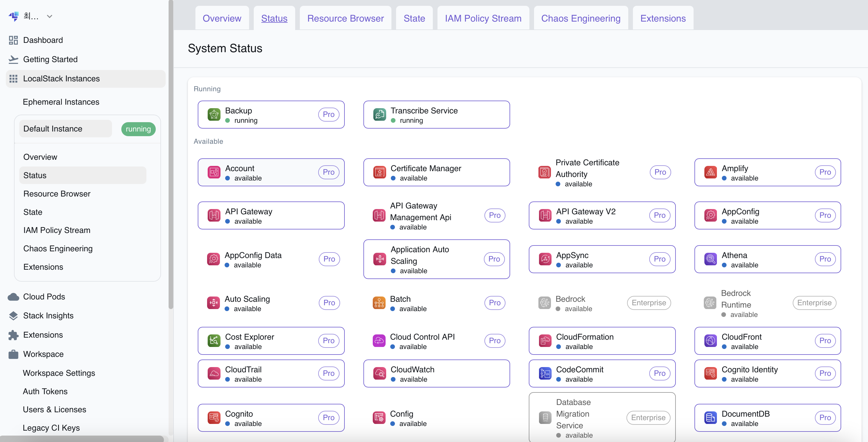Click the Cognito Identity icon

tap(710, 373)
